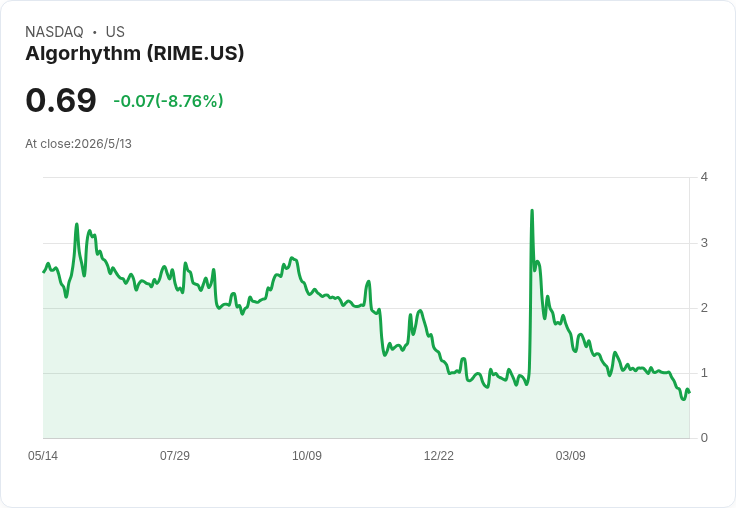736x508 pixels.
Task: Click the tallest price spike peak
Action: pyautogui.click(x=532, y=211)
